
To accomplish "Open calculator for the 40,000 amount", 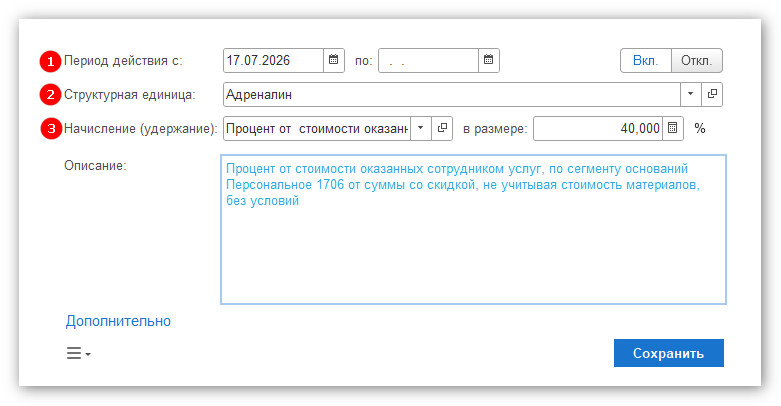I will (672, 129).
